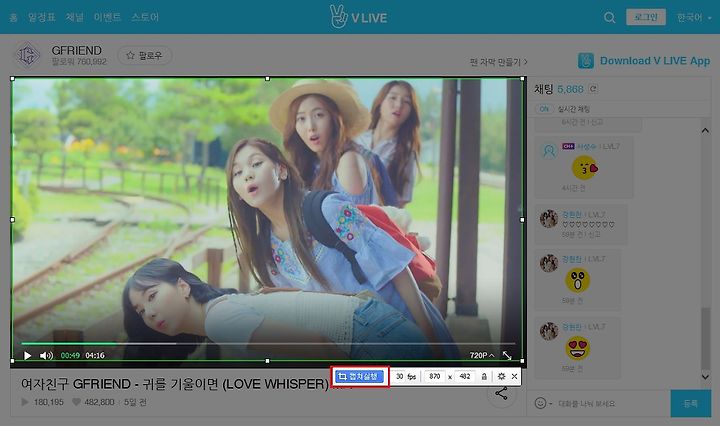Open the language dropdown in header
The height and width of the screenshot is (426, 720).
tap(693, 17)
